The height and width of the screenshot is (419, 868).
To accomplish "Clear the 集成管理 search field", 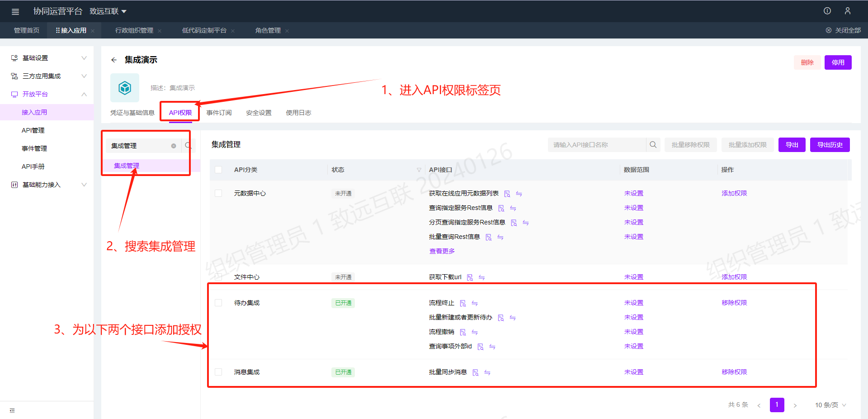I will pos(174,146).
